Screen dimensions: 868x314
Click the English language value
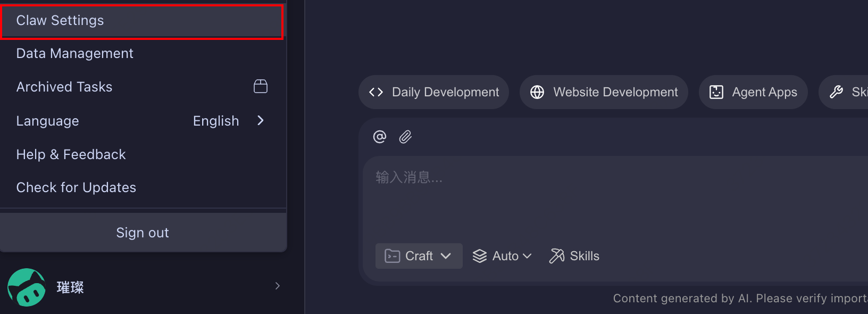[216, 121]
